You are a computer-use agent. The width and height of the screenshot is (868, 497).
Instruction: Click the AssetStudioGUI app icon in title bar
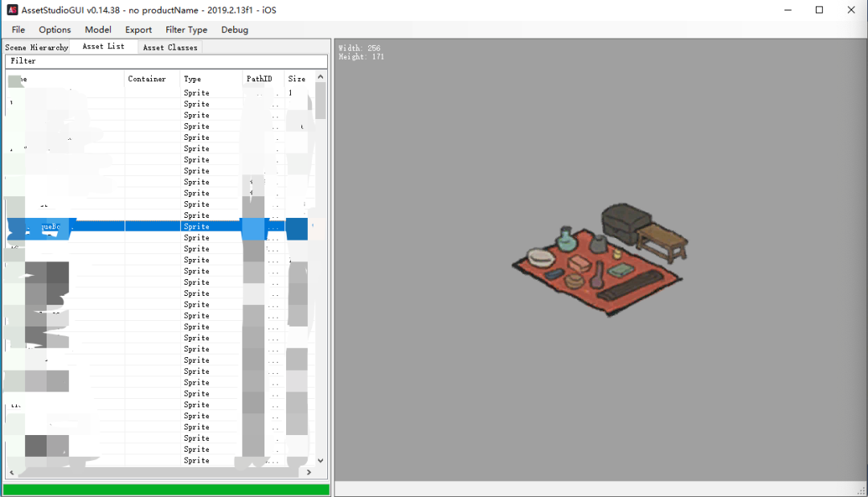coord(12,10)
